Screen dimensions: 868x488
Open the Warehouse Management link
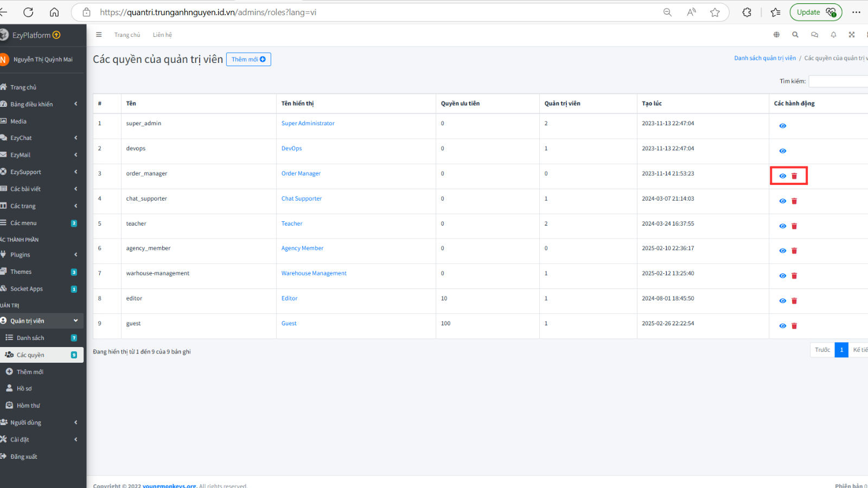(x=314, y=273)
